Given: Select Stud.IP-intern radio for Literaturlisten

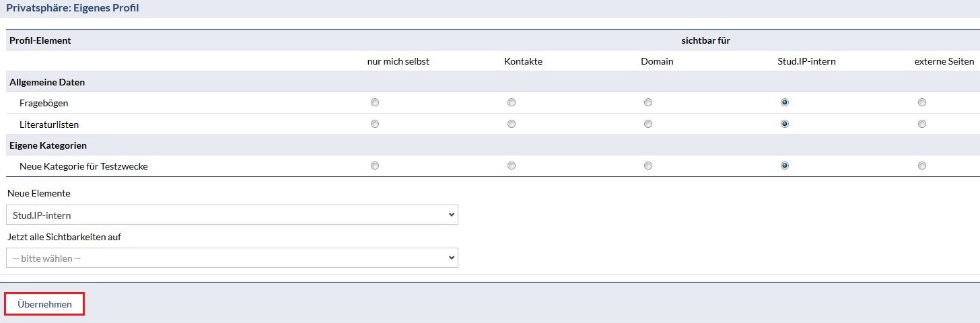Looking at the screenshot, I should click(x=785, y=124).
